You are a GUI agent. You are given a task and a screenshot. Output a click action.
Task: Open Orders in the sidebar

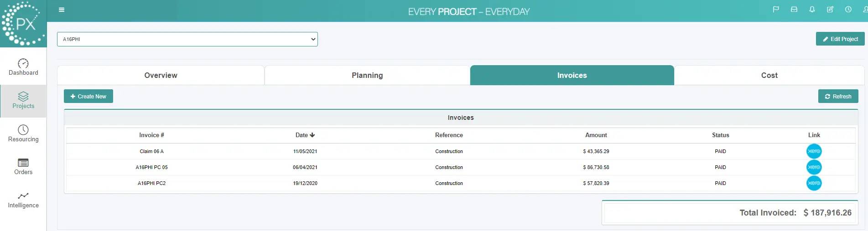click(23, 167)
